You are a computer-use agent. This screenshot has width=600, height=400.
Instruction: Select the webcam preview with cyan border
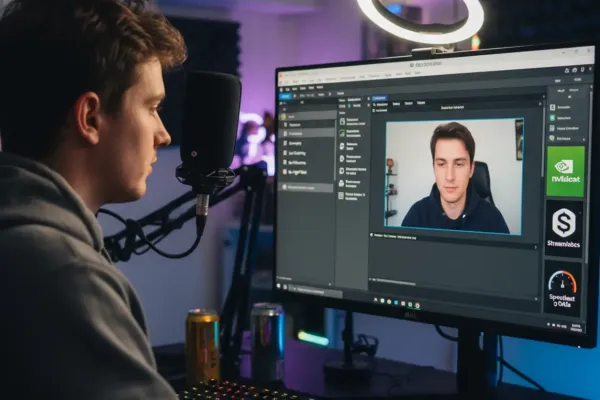[x=454, y=176]
